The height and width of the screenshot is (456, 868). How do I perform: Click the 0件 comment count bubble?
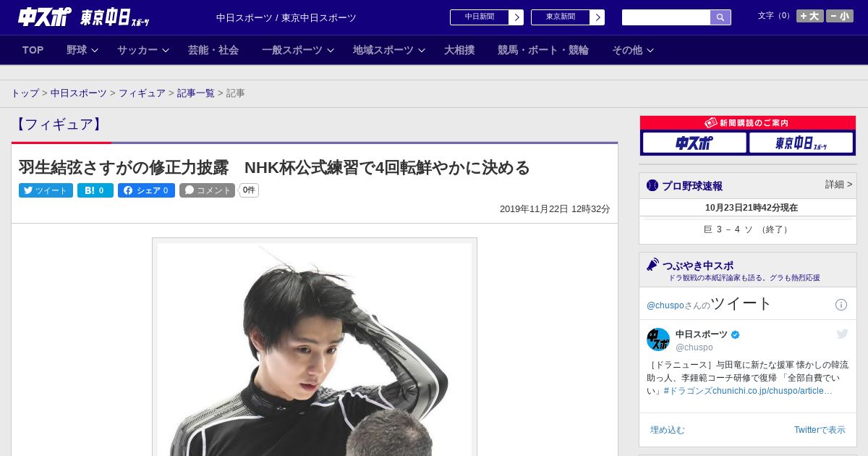[249, 190]
